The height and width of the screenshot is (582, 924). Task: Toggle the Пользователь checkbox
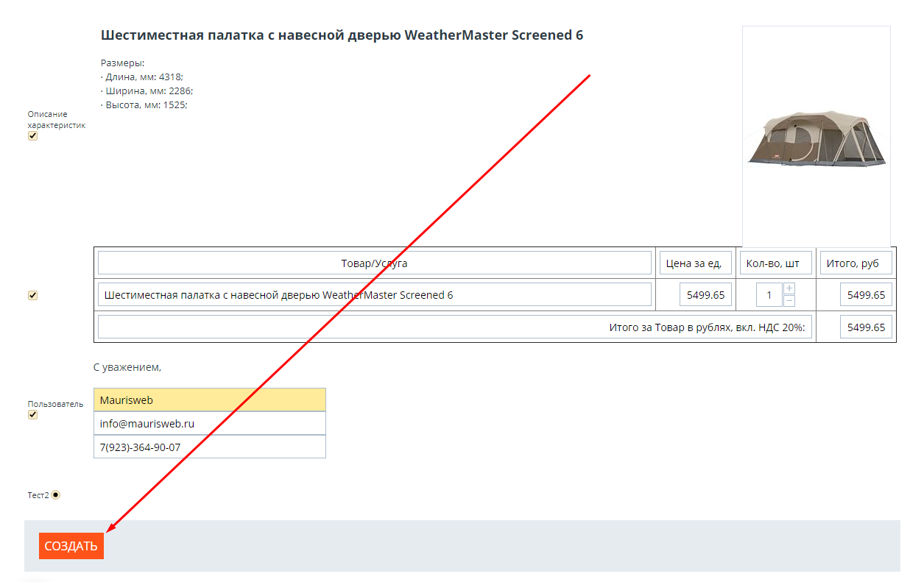click(32, 414)
